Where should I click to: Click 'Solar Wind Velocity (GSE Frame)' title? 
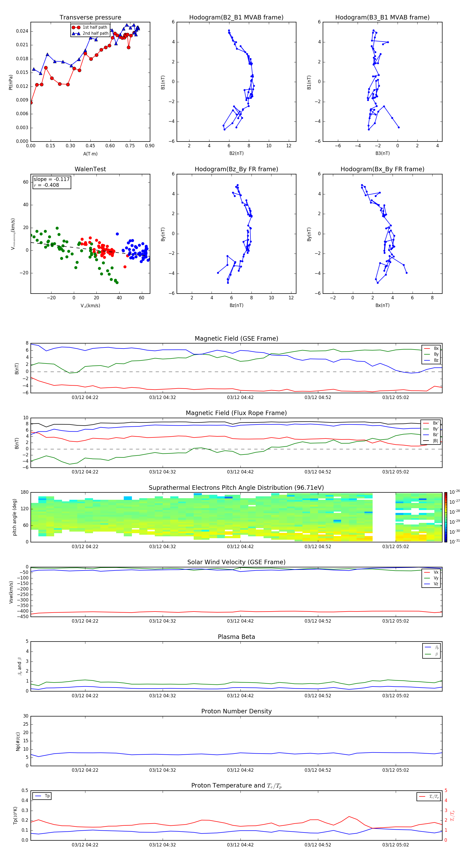pyautogui.click(x=236, y=562)
